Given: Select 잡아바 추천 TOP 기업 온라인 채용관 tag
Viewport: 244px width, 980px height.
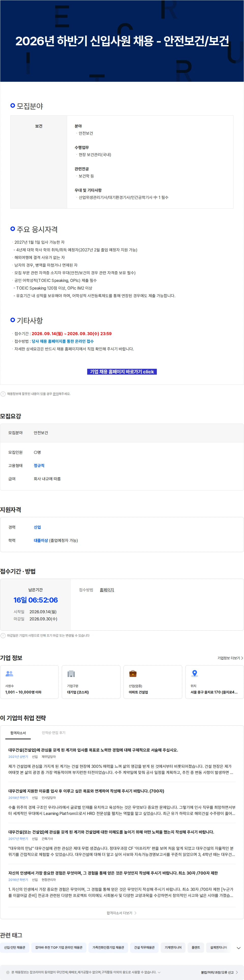Looking at the screenshot, I should coord(59,947).
